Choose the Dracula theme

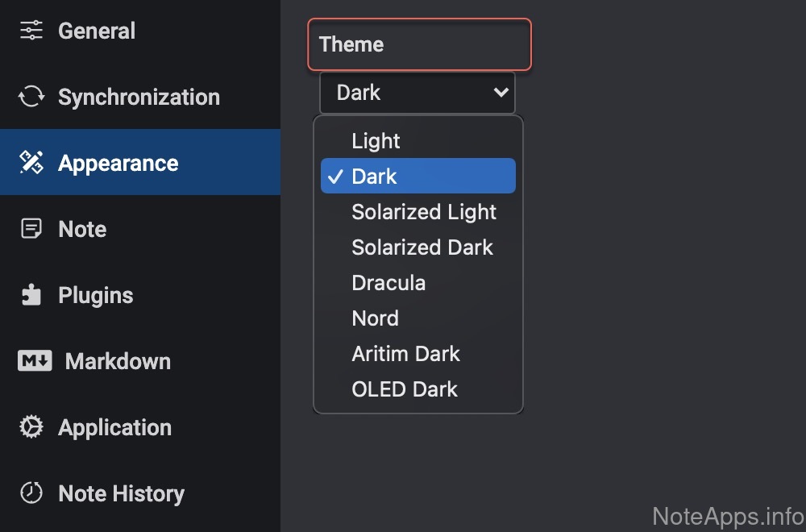click(388, 283)
